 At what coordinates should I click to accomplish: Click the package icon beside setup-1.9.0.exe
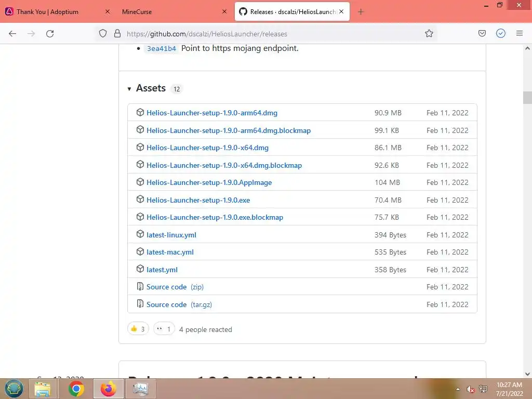pos(140,199)
